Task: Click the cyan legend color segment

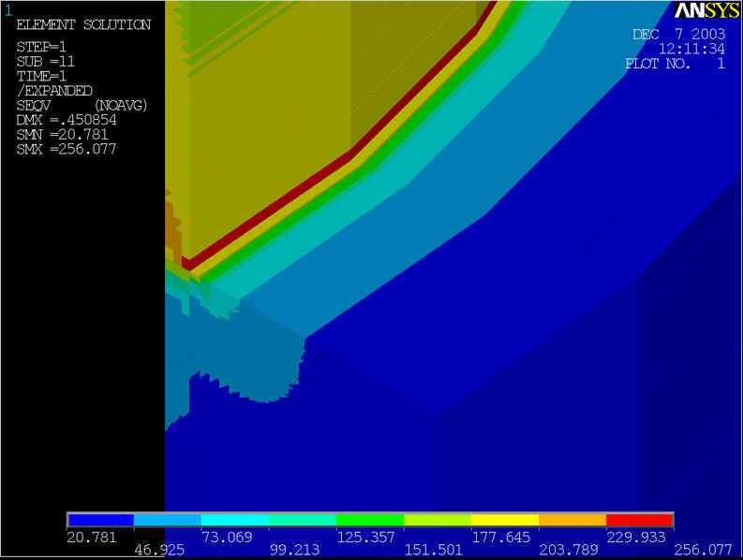Action: pos(235,519)
